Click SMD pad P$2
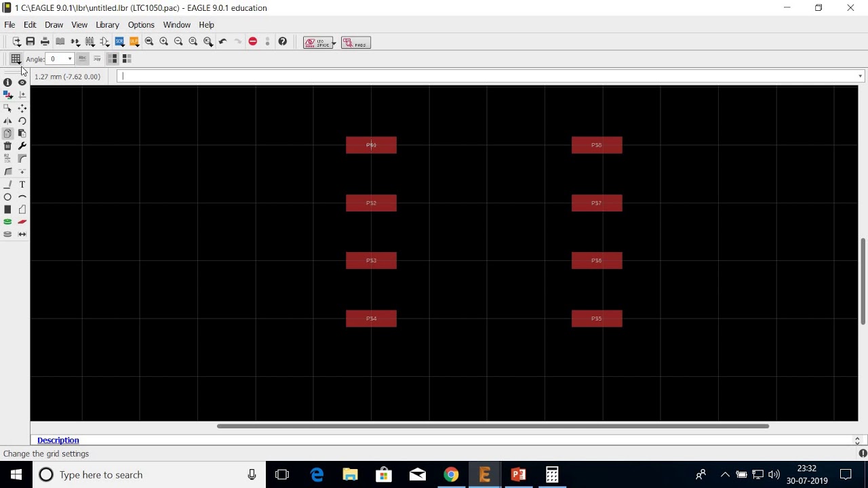The width and height of the screenshot is (868, 488). coord(371,203)
